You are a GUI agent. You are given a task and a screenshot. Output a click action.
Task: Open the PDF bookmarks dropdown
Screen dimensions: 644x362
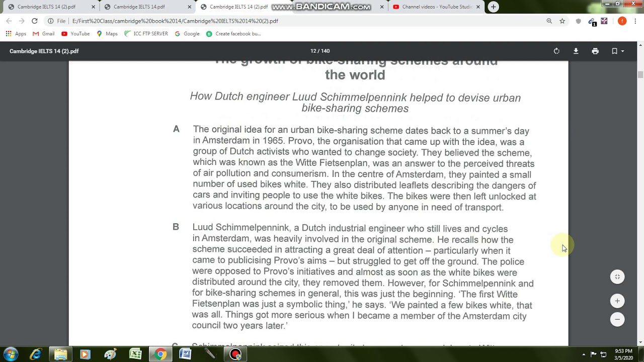point(617,51)
